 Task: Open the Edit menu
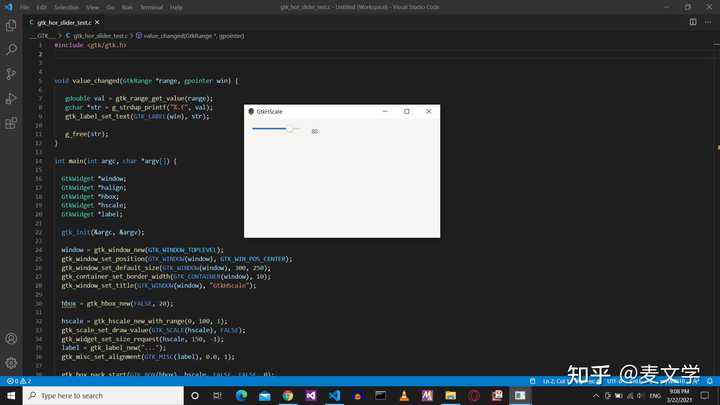coord(42,7)
